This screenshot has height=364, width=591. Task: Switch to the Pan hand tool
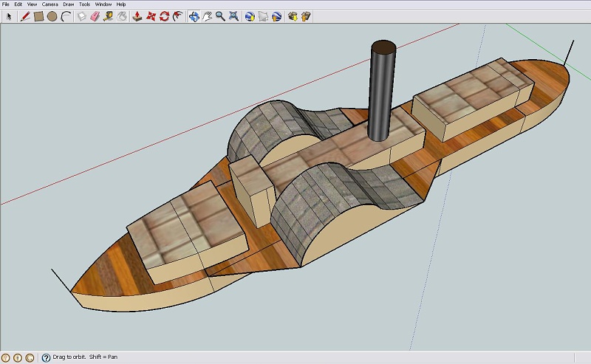coord(208,16)
